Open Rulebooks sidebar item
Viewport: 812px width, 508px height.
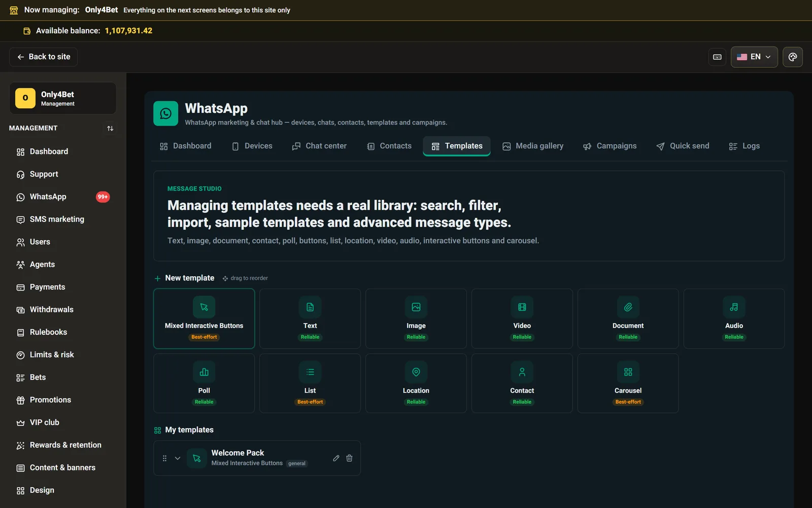[63, 332]
